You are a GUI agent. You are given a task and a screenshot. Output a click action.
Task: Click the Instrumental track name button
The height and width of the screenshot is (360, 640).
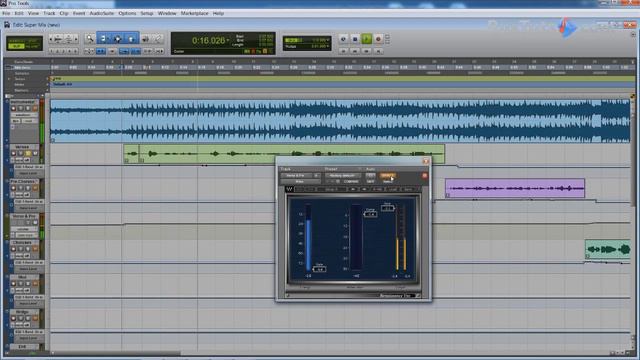tap(23, 102)
